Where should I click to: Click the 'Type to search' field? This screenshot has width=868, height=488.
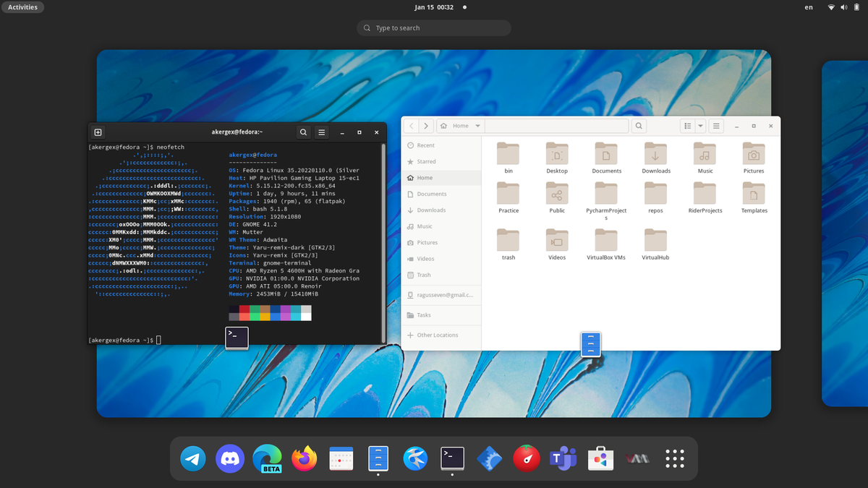point(434,28)
